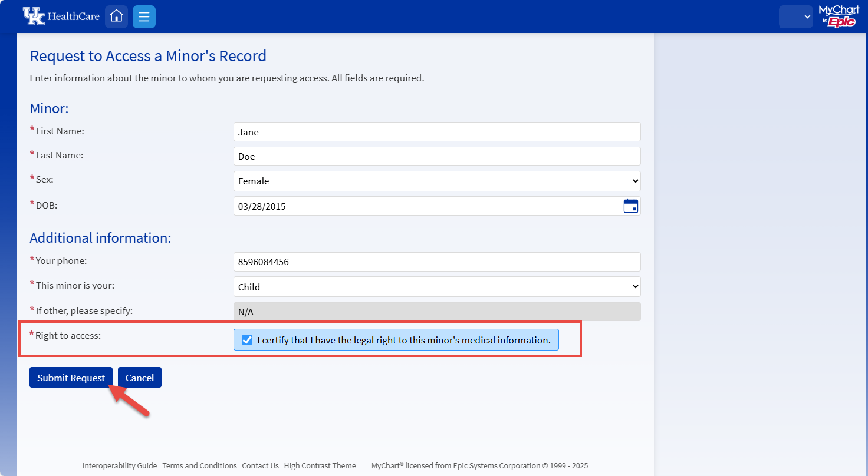Click the First Name field containing Jane
868x476 pixels.
click(436, 132)
